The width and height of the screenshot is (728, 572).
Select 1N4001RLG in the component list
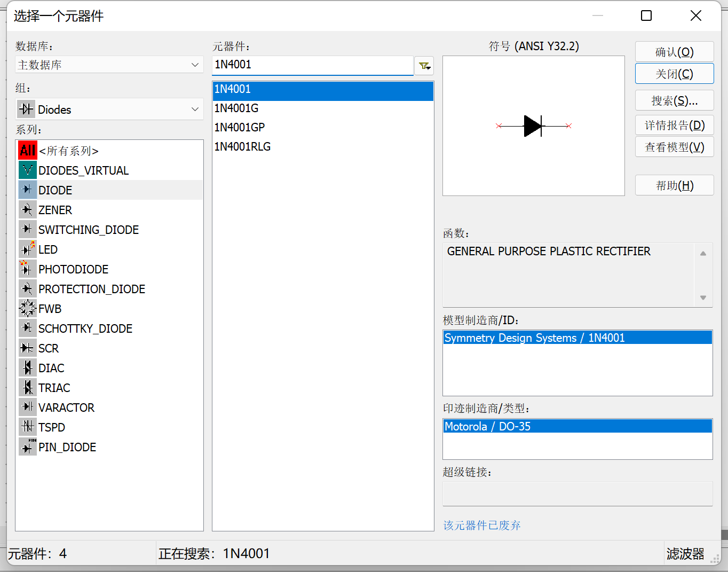(323, 147)
